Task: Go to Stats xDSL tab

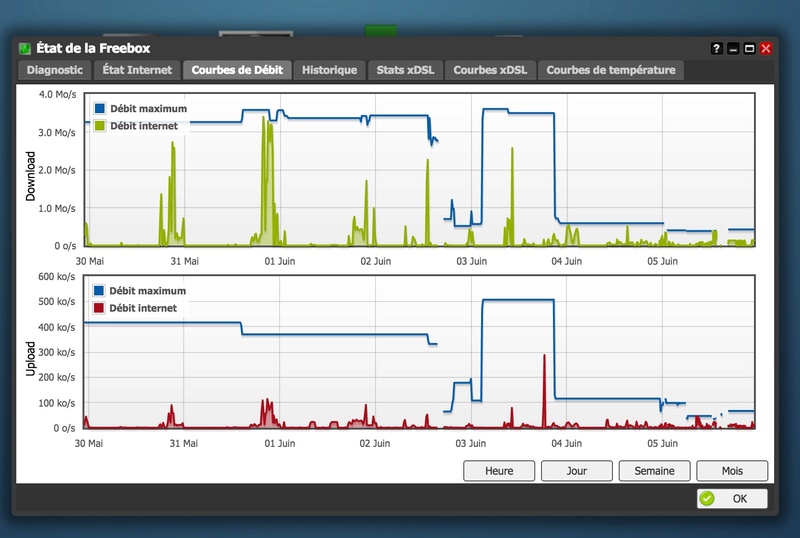Action: (x=405, y=70)
